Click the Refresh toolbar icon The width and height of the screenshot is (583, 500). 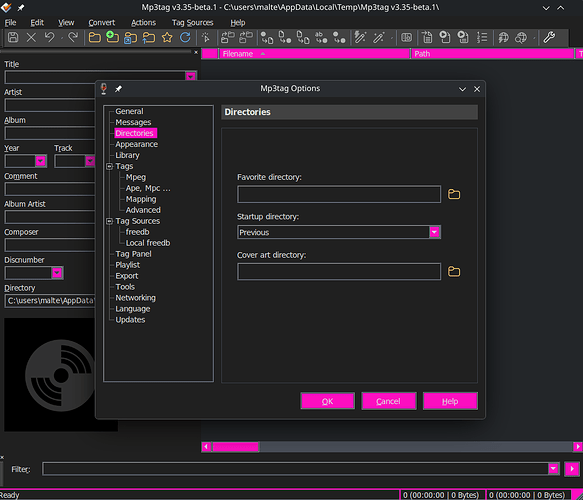click(185, 38)
